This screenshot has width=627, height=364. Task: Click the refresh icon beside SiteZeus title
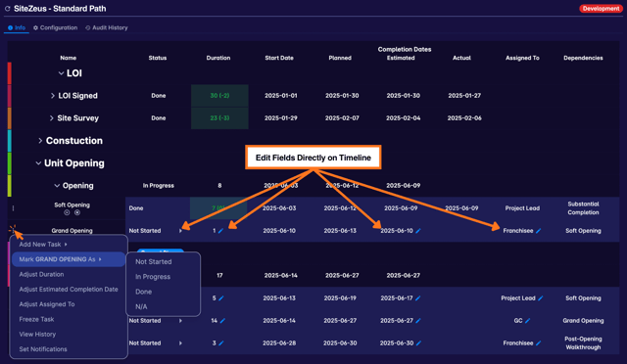click(x=7, y=9)
